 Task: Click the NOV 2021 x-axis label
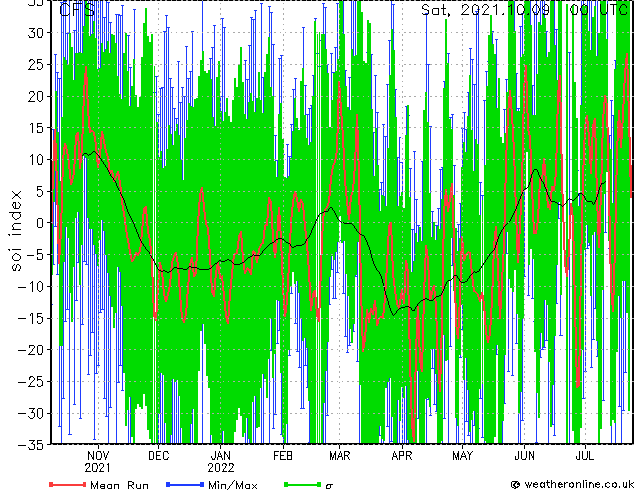[97, 462]
